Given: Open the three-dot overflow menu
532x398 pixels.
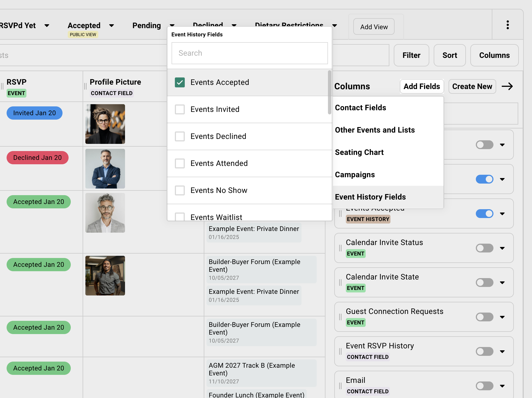Looking at the screenshot, I should click(508, 25).
